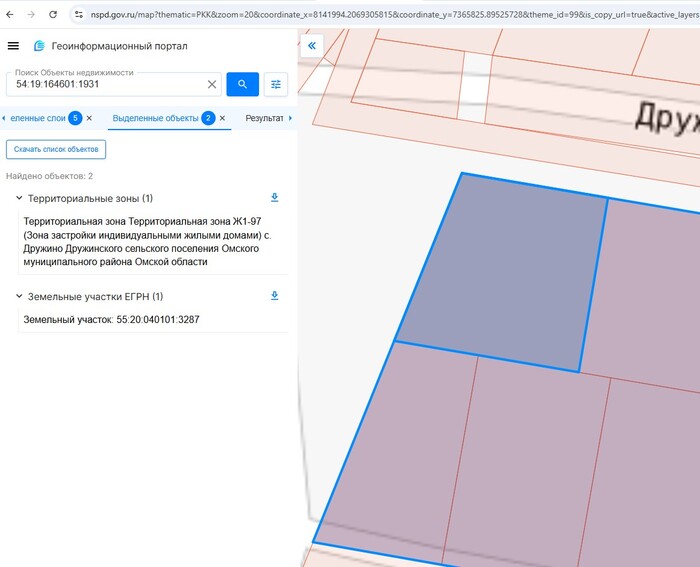Switch to the Результат tab

pyautogui.click(x=264, y=118)
